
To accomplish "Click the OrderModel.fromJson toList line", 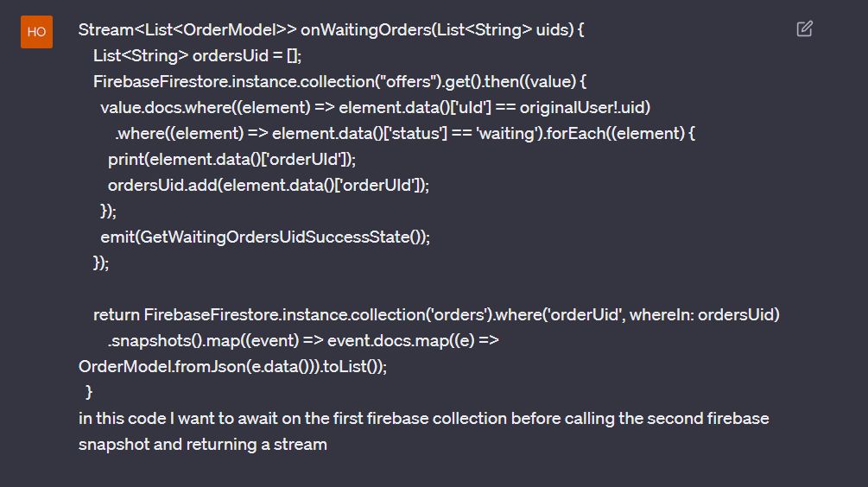I will click(x=232, y=366).
